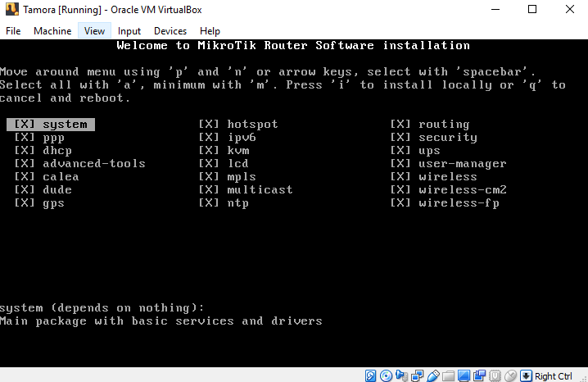This screenshot has height=382, width=588.
Task: Click the 'Welcome to MikroTik Router Software installation' heading
Action: [293, 45]
